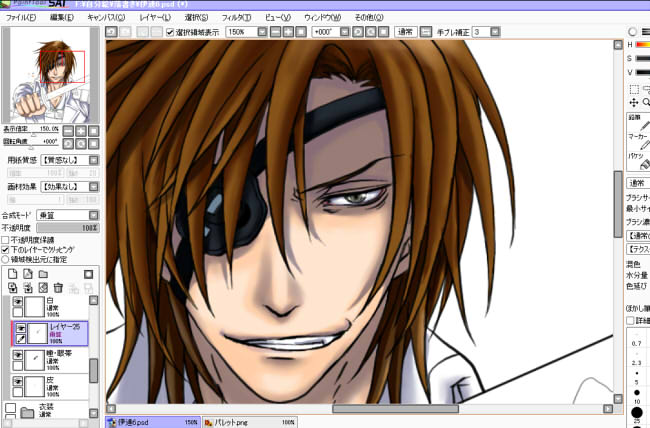This screenshot has width=650, height=428.
Task: Choose the 鉛筆 pencil brush
Action: [x=638, y=122]
